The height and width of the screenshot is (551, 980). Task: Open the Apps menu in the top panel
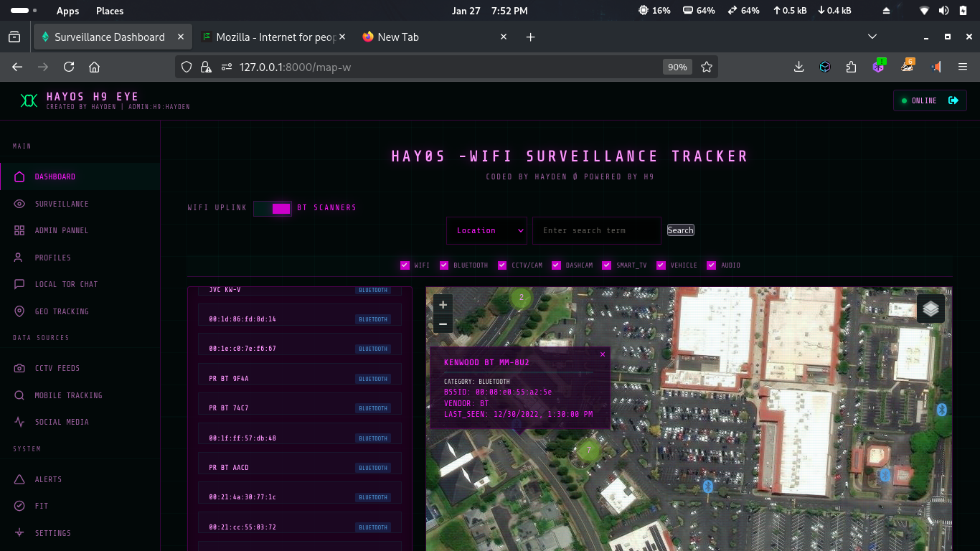click(68, 11)
